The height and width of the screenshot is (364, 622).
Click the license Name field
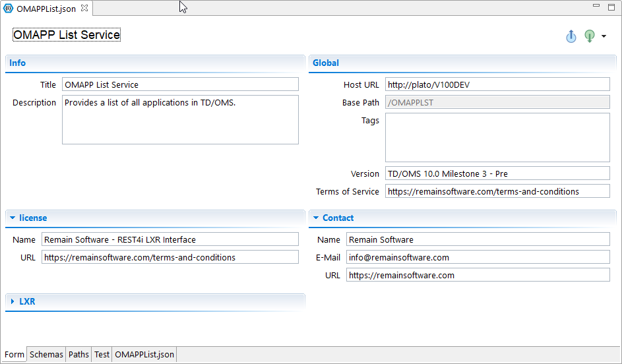170,239
